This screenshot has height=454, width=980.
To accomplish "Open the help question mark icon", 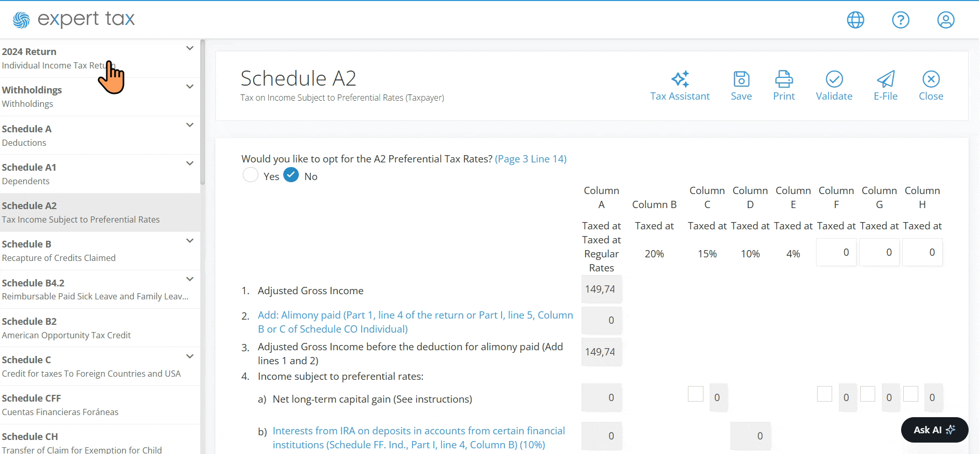I will tap(901, 20).
